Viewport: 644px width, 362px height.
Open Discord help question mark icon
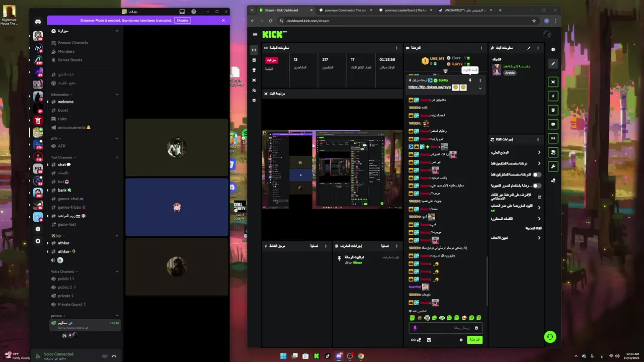(x=194, y=12)
